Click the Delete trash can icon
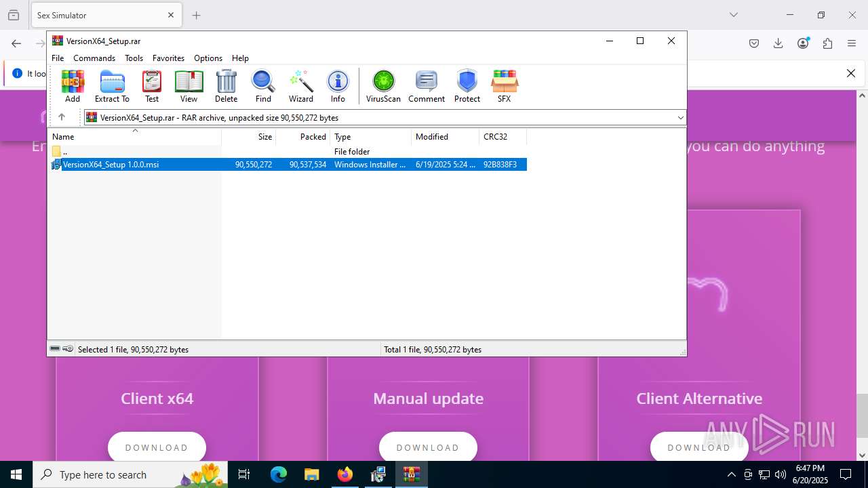This screenshot has height=488, width=868. point(226,86)
